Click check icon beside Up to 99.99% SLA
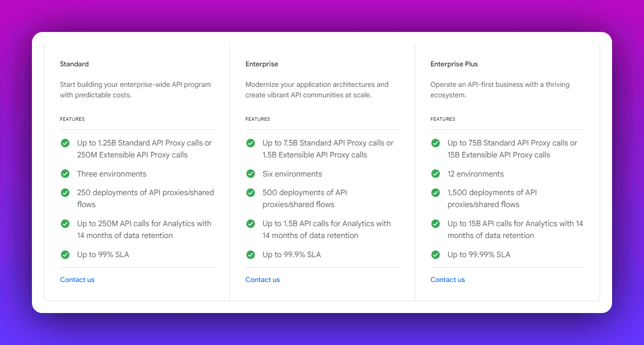The height and width of the screenshot is (345, 644). [x=436, y=255]
